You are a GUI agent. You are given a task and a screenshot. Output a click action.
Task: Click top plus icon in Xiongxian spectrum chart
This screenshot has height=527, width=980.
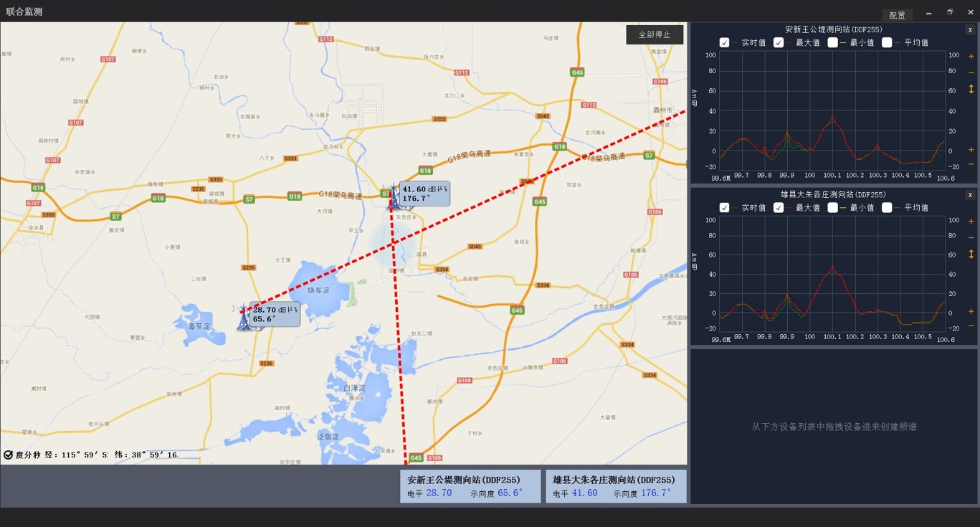coord(971,221)
